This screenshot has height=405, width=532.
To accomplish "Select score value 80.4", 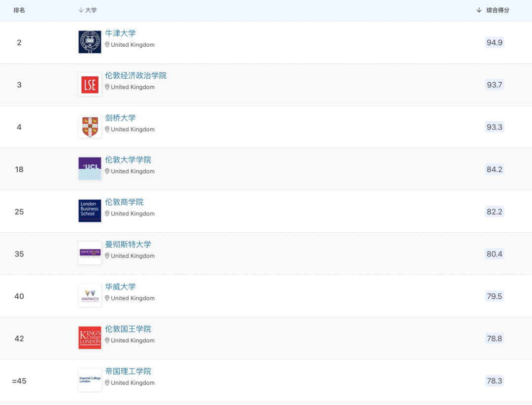I will (495, 254).
